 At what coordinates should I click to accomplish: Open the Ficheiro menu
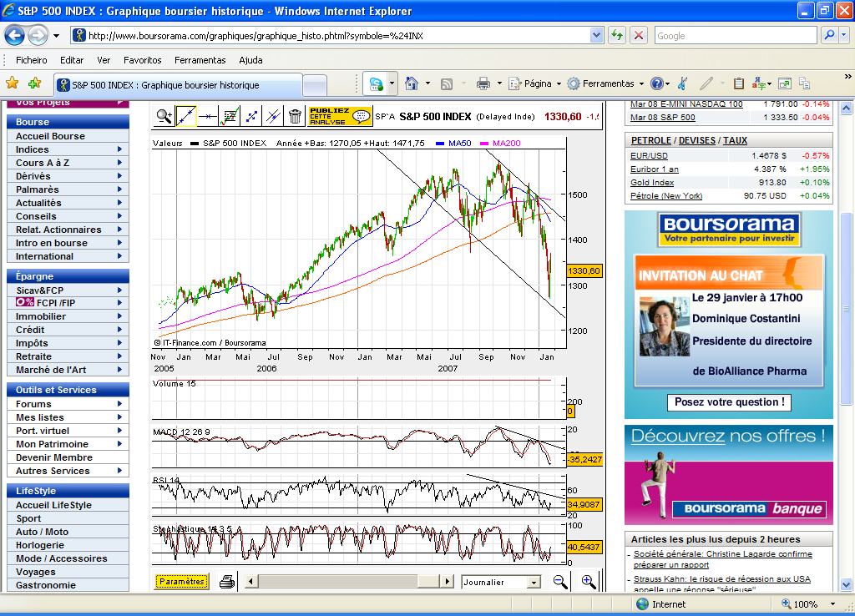pyautogui.click(x=31, y=60)
